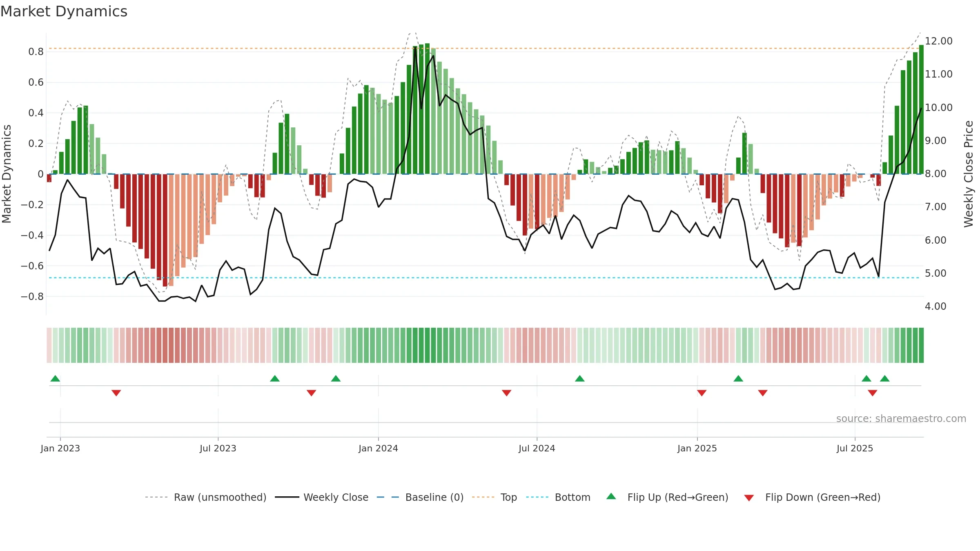Click the Jul 2024 x-axis label

pos(537,448)
